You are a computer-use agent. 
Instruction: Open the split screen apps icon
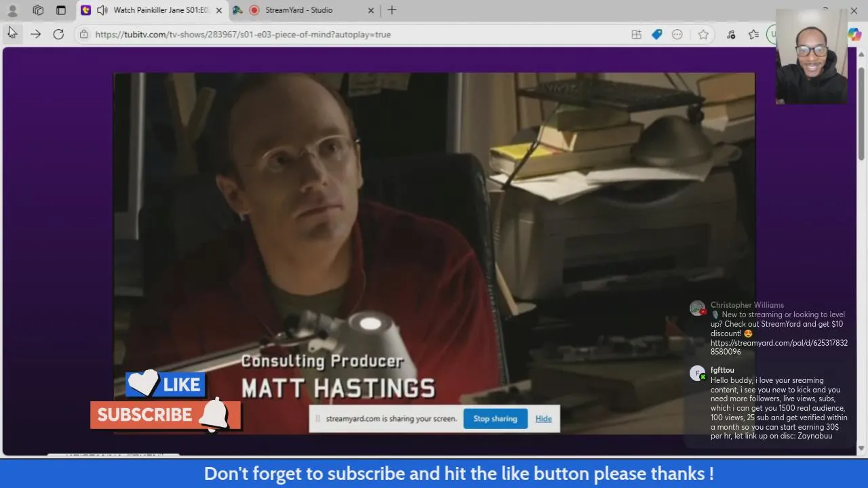636,34
